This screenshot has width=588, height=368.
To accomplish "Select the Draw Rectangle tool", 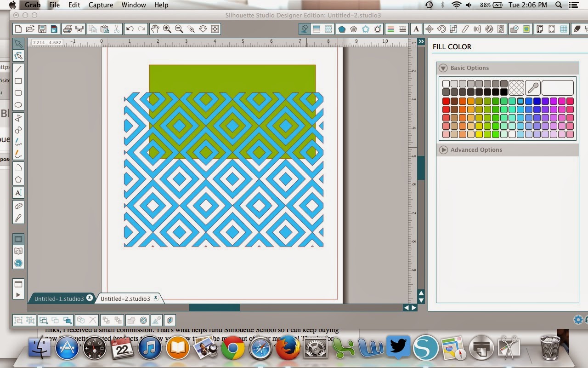I will click(18, 80).
